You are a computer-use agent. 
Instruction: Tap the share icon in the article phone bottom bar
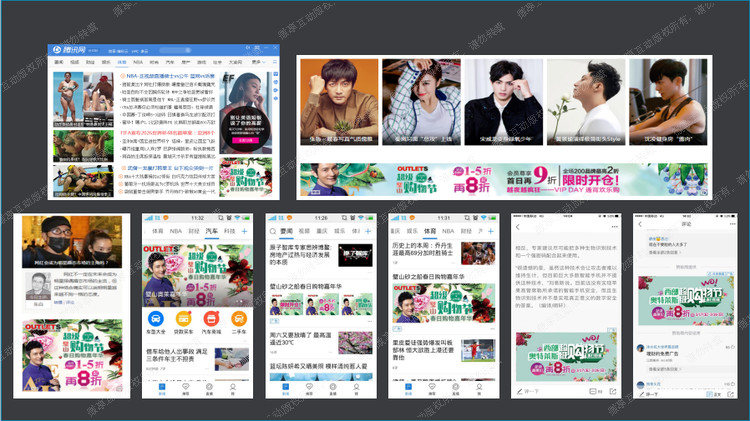point(613,391)
